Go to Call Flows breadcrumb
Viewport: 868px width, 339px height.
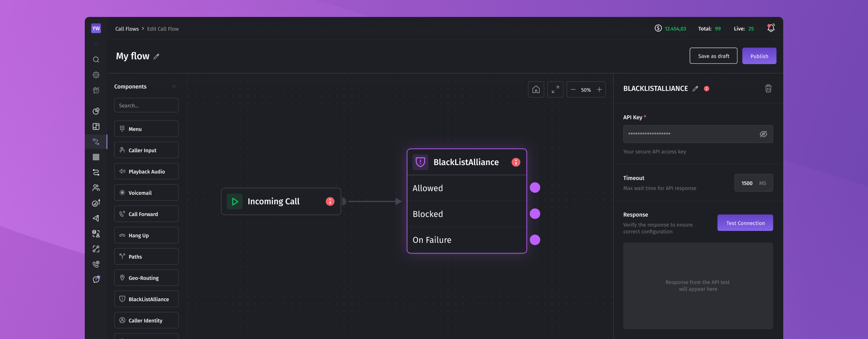(127, 29)
